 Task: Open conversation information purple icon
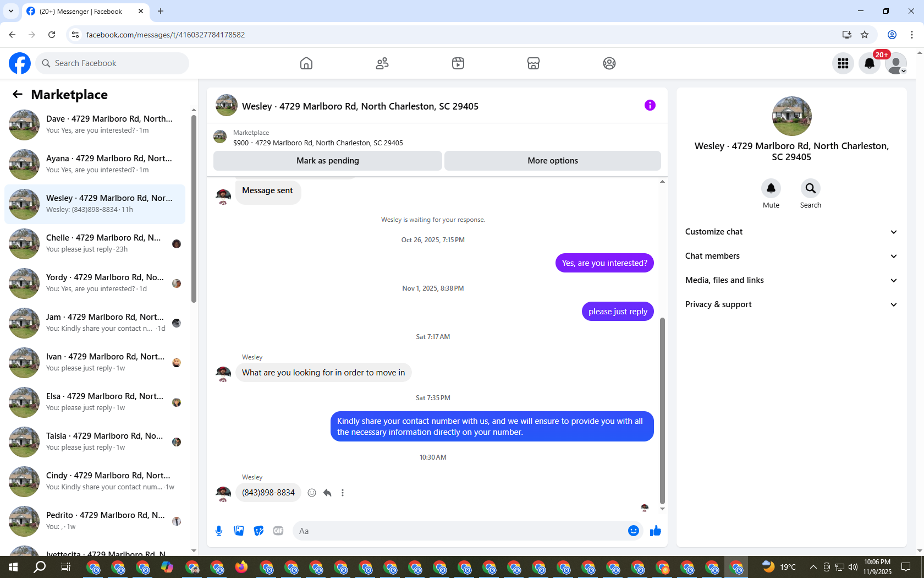pos(650,105)
